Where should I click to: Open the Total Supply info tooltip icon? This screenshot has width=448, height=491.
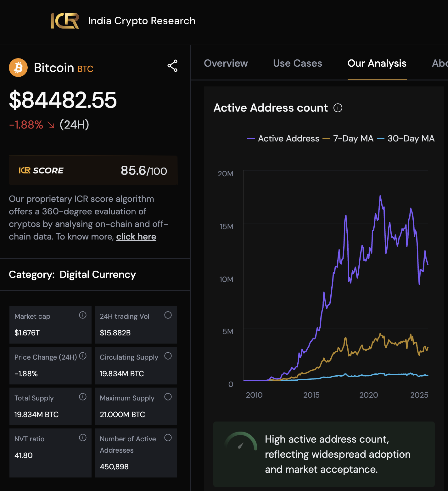[x=83, y=397]
